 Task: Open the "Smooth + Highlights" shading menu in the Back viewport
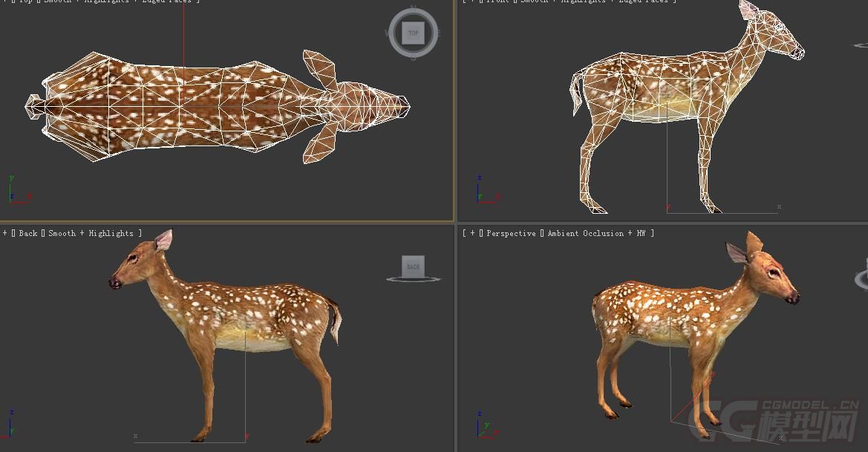click(x=91, y=234)
